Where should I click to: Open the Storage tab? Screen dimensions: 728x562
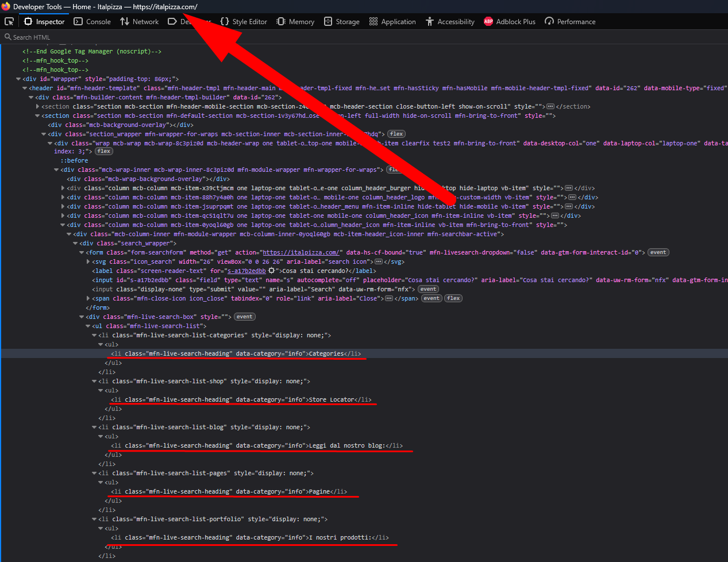pos(342,21)
